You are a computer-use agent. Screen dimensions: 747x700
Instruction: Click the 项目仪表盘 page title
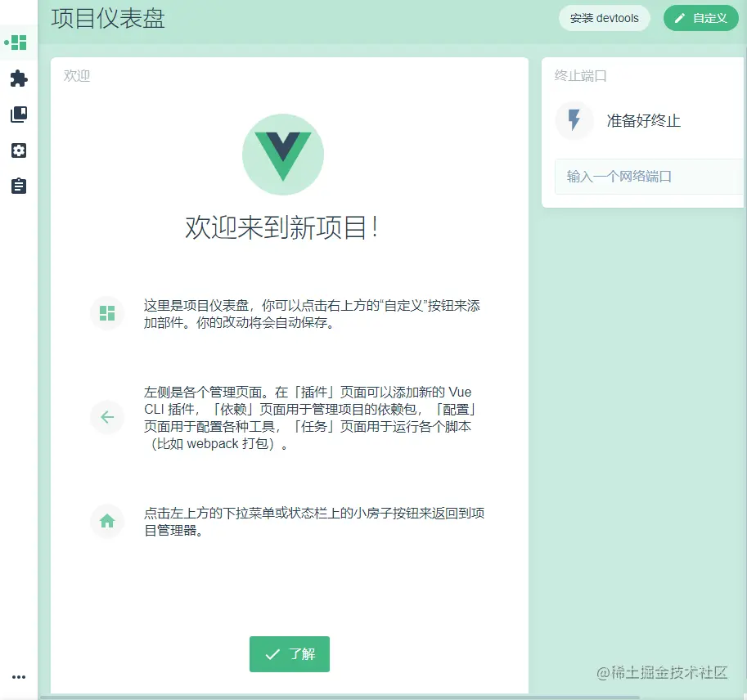pyautogui.click(x=108, y=19)
